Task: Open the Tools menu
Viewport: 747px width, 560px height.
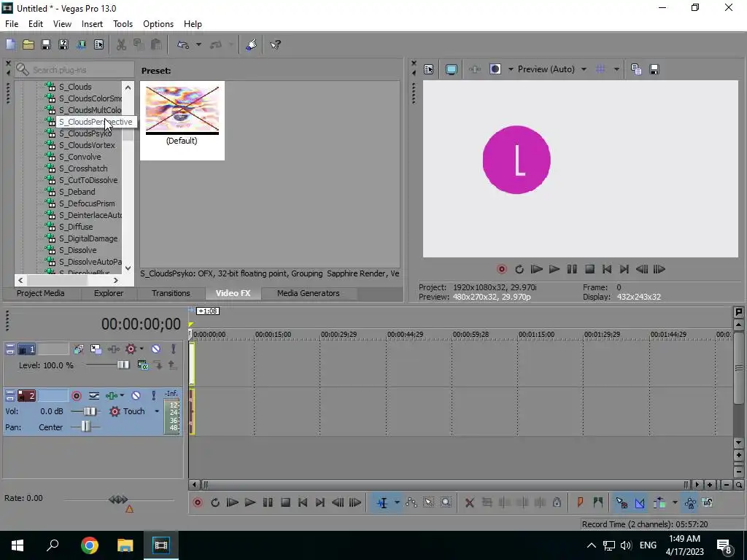Action: (x=123, y=24)
